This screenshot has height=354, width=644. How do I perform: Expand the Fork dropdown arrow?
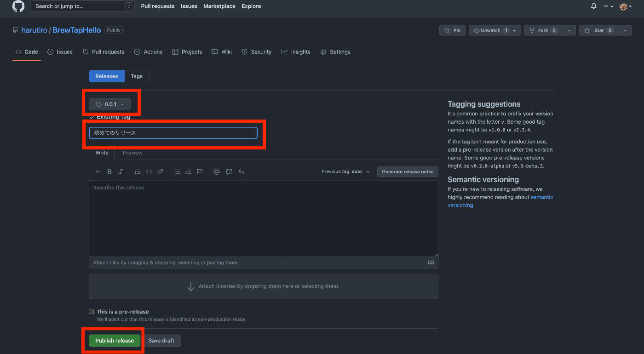pyautogui.click(x=569, y=30)
